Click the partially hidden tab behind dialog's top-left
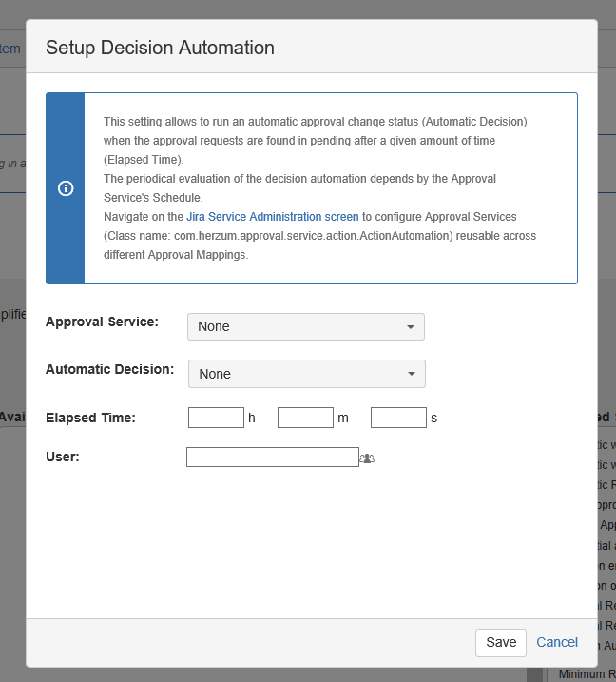 [x=10, y=49]
